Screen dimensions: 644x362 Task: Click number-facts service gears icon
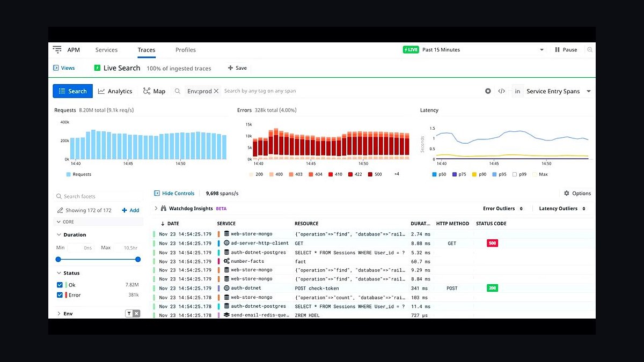[227, 261]
